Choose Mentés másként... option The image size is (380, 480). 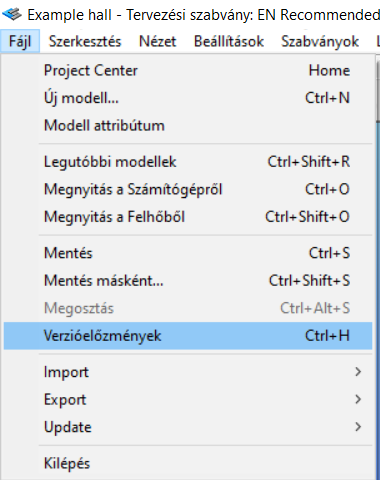[188, 281]
